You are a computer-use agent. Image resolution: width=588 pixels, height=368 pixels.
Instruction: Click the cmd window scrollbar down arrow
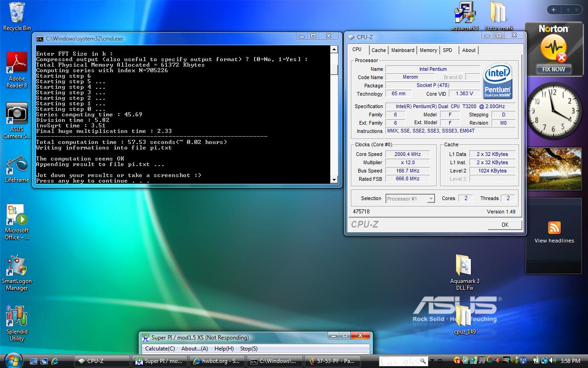click(x=334, y=180)
